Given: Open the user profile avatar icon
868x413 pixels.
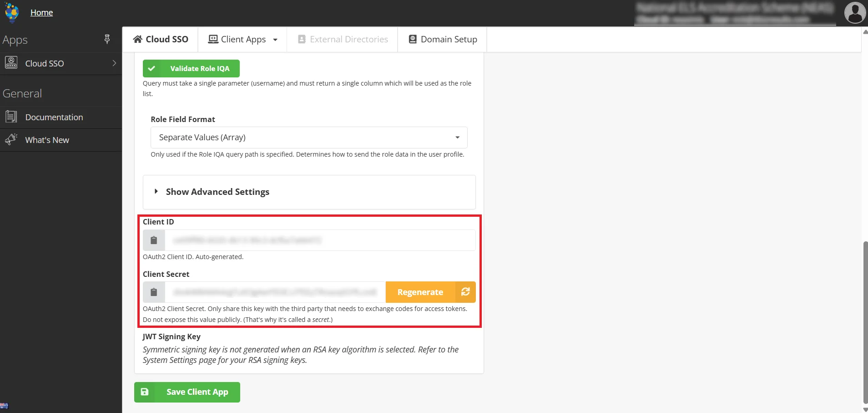Looking at the screenshot, I should 854,13.
